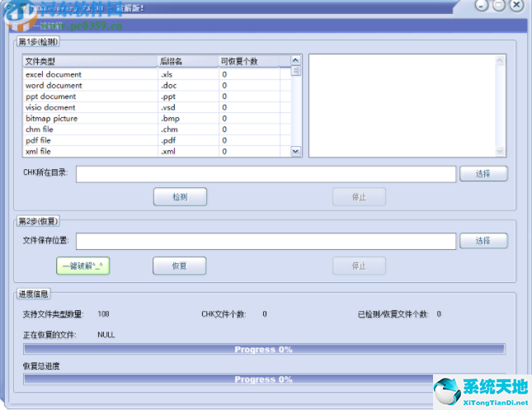This screenshot has width=532, height=410.
Task: Click the .vsd extension cell
Action: pyautogui.click(x=188, y=107)
